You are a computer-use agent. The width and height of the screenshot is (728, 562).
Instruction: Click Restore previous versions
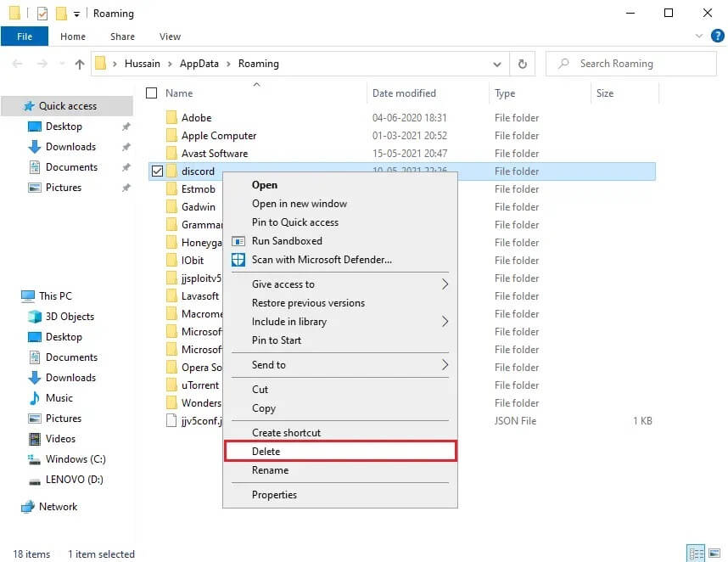coord(340,303)
